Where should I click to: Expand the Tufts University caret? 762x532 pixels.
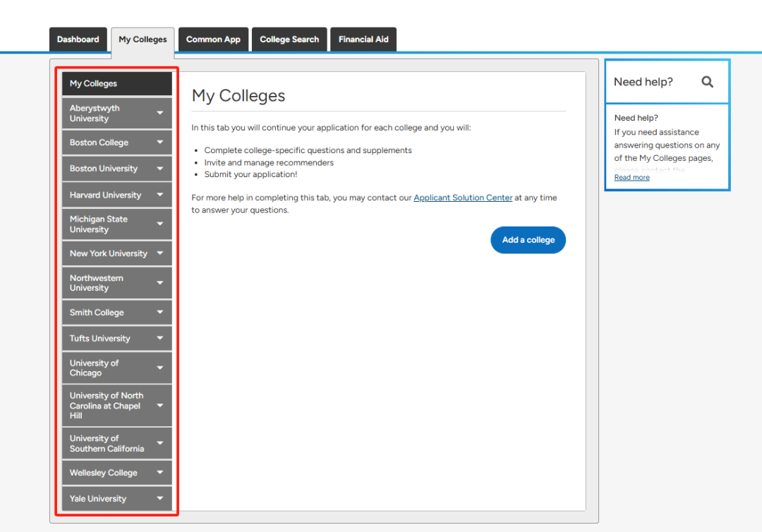(160, 339)
